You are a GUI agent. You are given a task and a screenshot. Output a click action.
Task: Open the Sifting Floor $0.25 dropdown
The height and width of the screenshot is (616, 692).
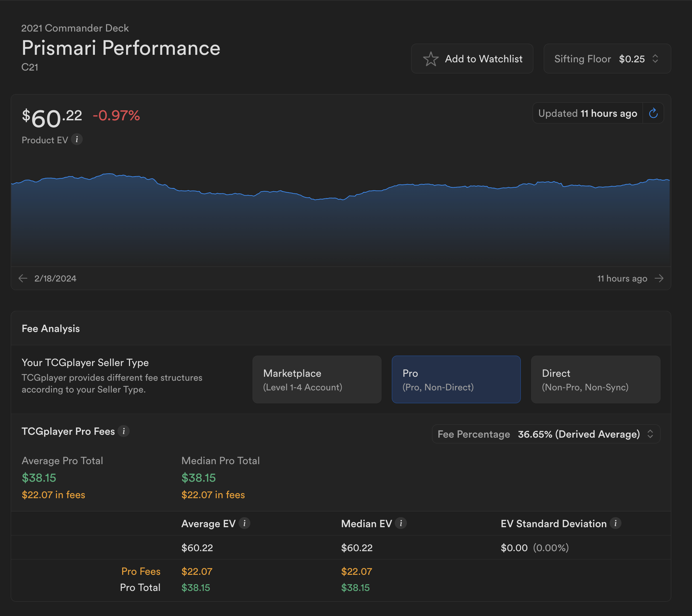(607, 59)
